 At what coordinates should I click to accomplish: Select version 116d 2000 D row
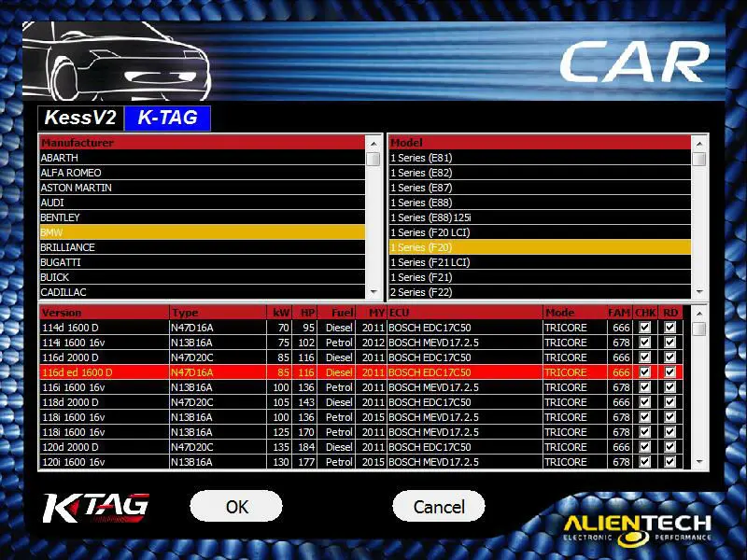tap(360, 357)
